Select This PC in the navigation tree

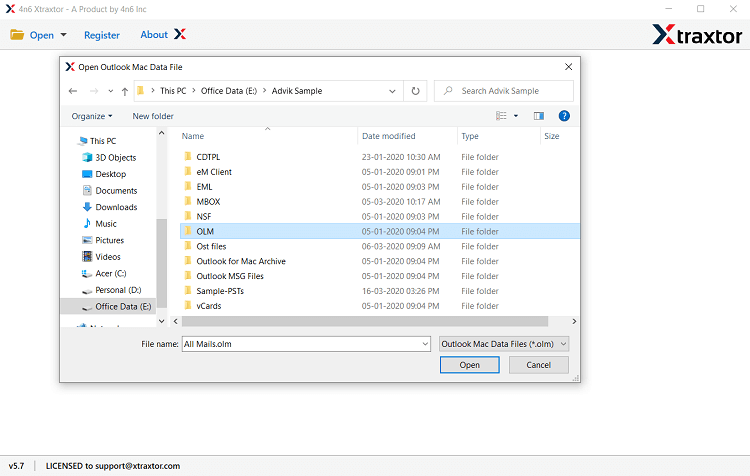[x=103, y=141]
